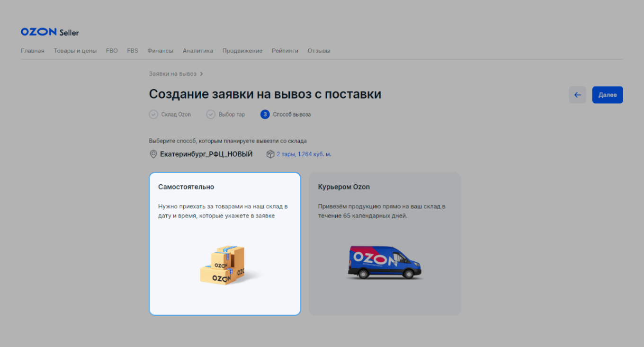
Task: Click the checkmark icon for Склад Ozon step
Action: coord(153,115)
